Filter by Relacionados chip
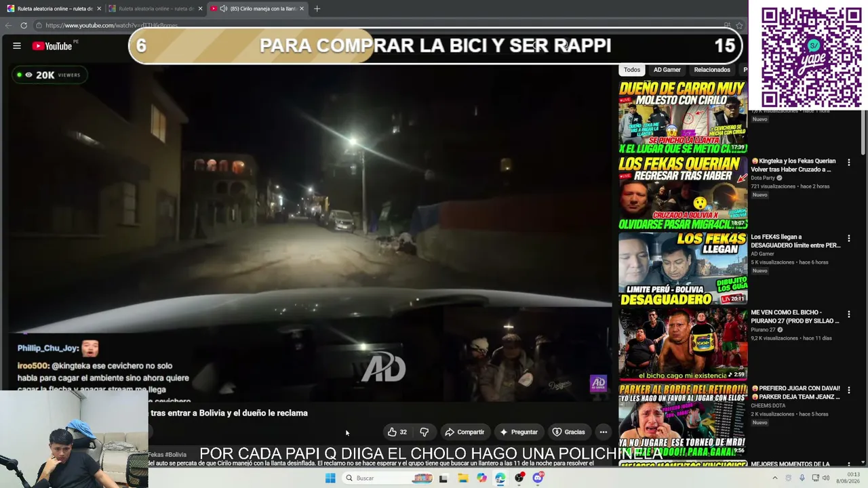 (x=712, y=70)
